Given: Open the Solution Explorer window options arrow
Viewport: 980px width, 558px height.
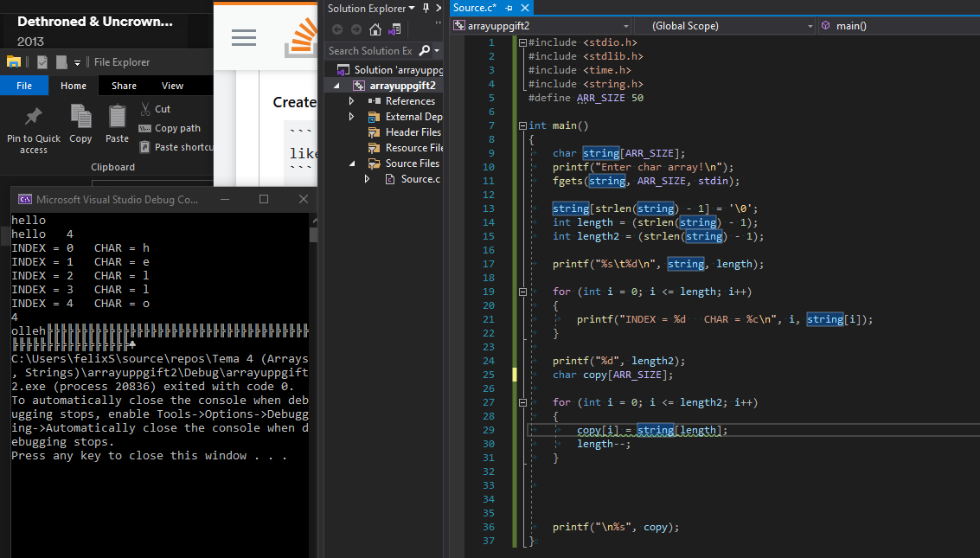Looking at the screenshot, I should click(411, 8).
